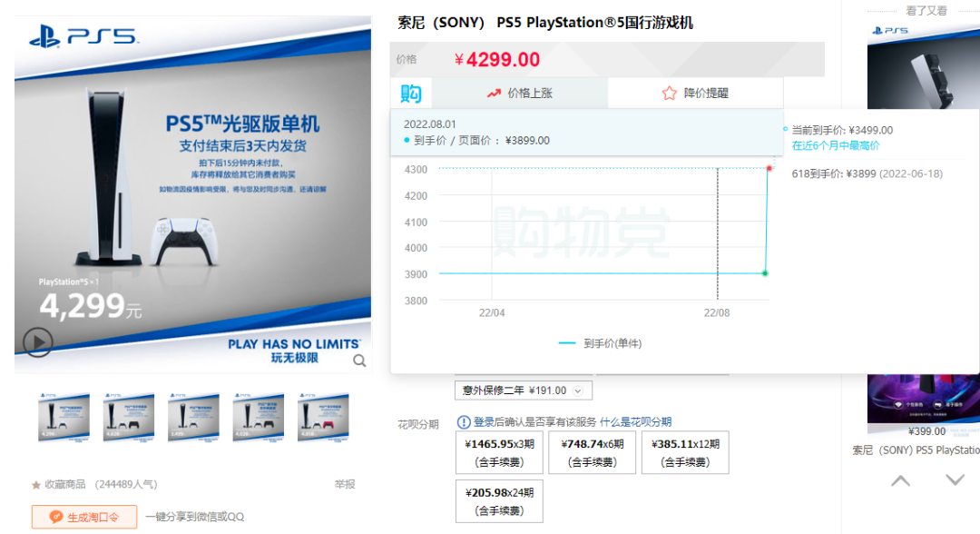
Task: Click the 生成淘口令 share button
Action: [84, 517]
